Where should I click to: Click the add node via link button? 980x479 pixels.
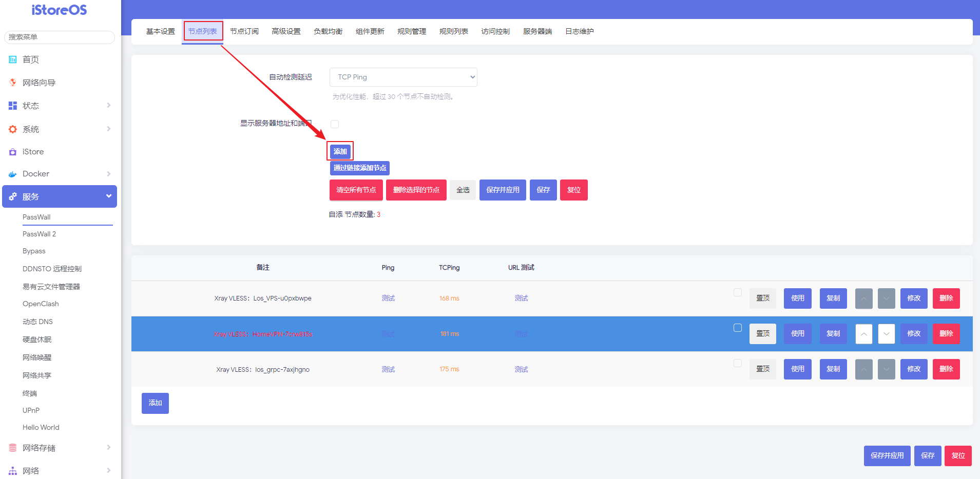coord(359,168)
